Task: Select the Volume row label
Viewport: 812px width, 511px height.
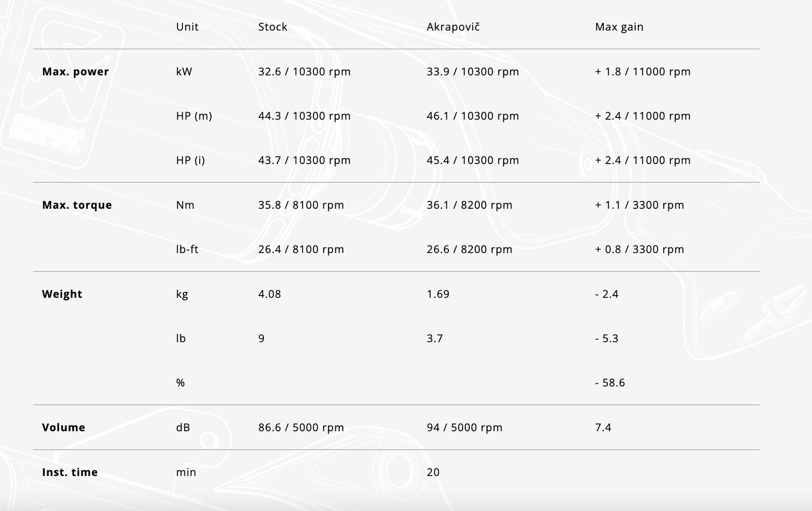Action: click(x=63, y=428)
